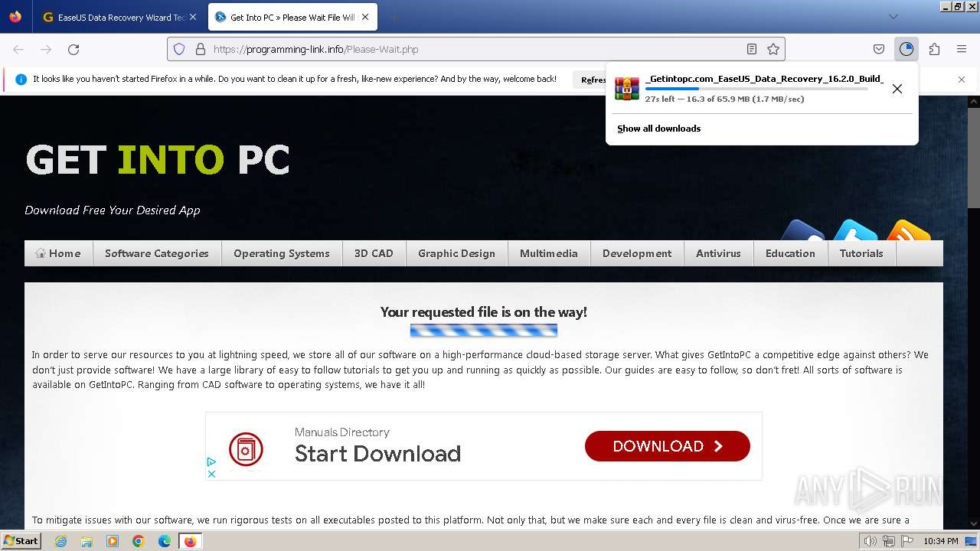
Task: Click the GET INTO PC site logo
Action: click(158, 160)
